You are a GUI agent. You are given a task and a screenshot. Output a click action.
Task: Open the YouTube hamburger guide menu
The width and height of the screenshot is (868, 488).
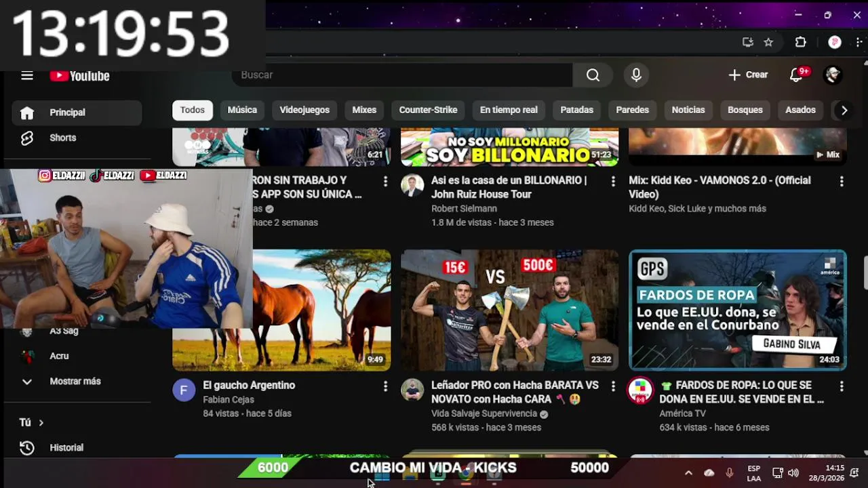point(27,76)
